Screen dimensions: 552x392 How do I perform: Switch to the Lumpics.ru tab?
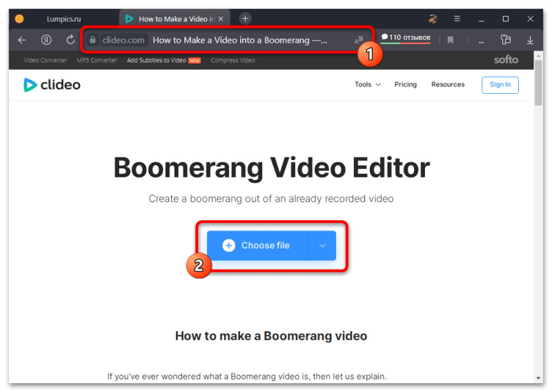63,19
